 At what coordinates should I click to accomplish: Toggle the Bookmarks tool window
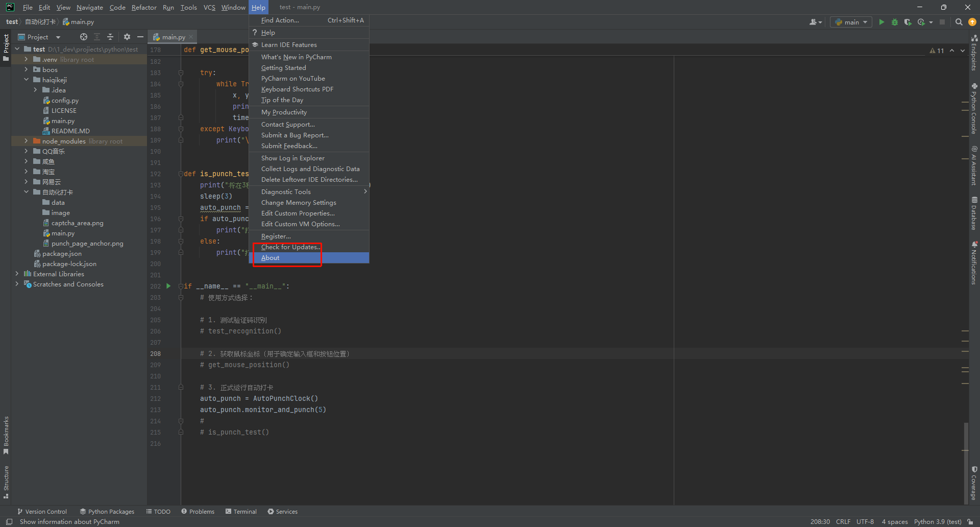[x=6, y=435]
